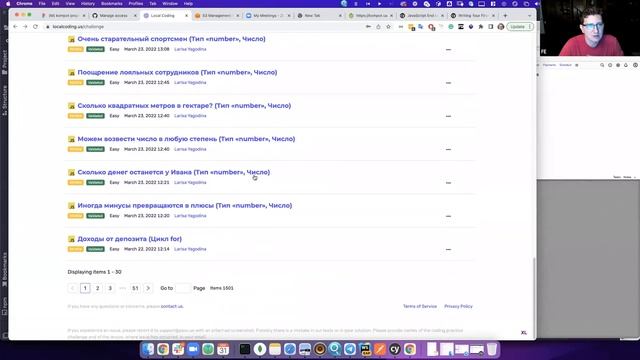Open the Bookmarks menu in menu bar
The width and height of the screenshot is (640, 360).
tap(111, 4)
